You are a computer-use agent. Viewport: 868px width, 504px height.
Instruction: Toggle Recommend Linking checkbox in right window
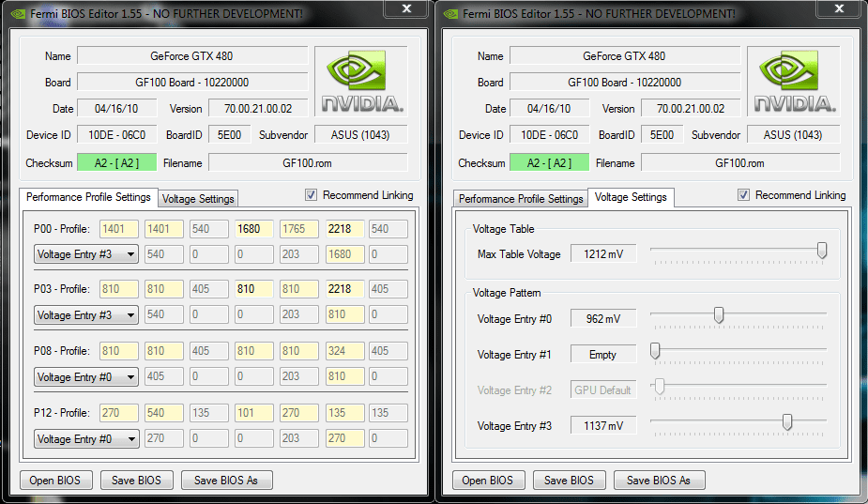pyautogui.click(x=743, y=195)
